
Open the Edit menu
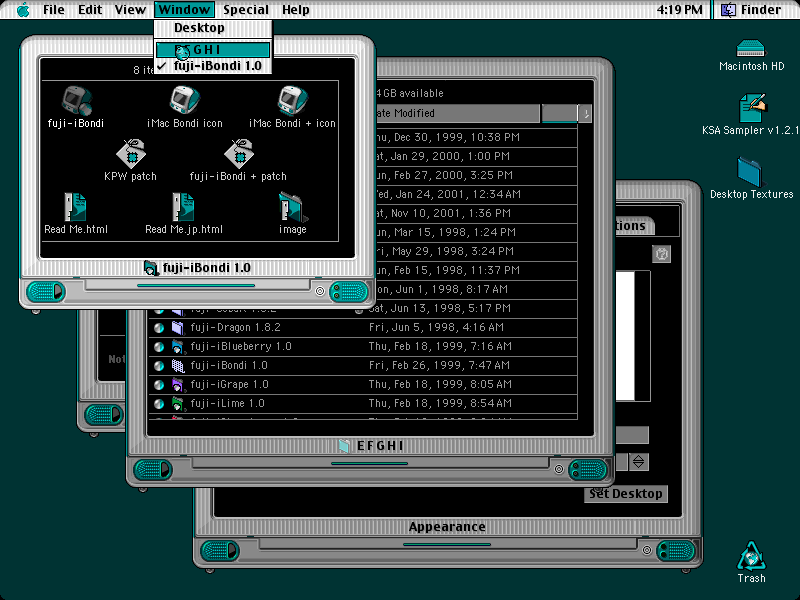[x=90, y=10]
